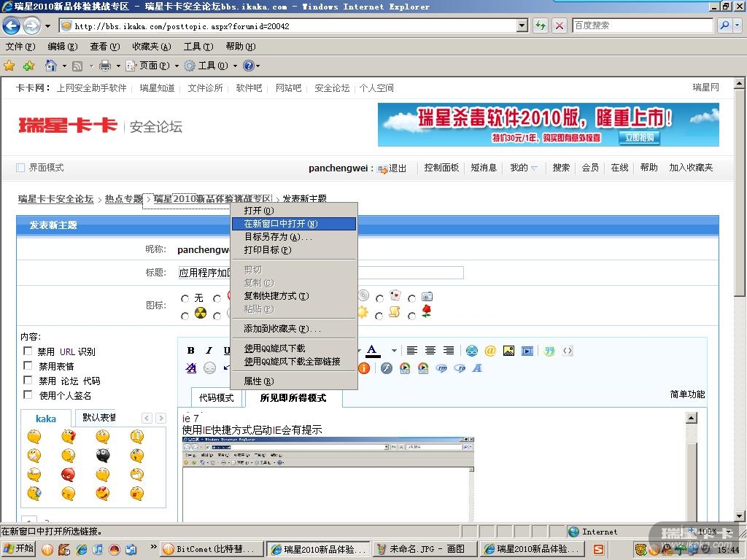This screenshot has width=747, height=560.
Task: Select 无 icon radio button
Action: 185,298
